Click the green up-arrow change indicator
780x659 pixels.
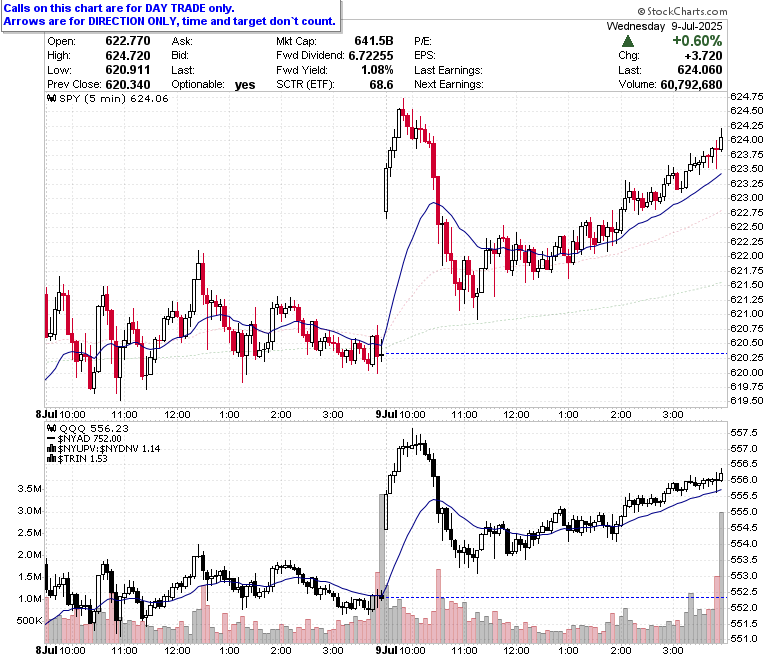coord(628,41)
